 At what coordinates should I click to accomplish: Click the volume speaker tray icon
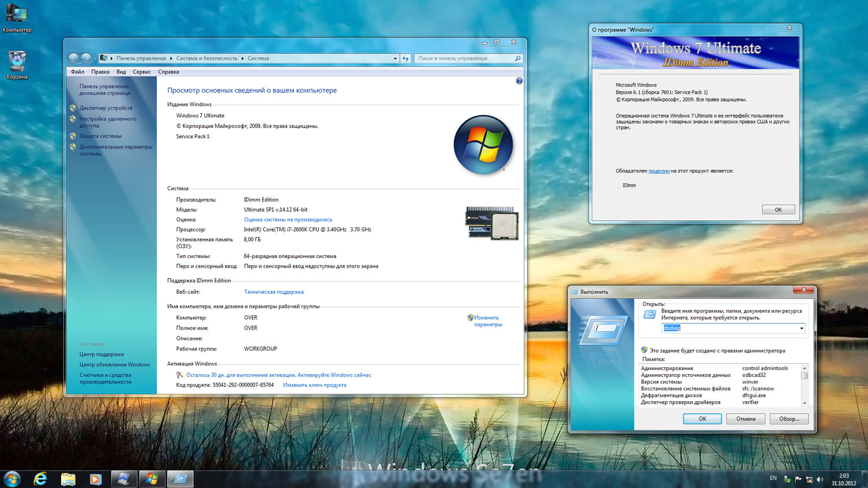pos(820,479)
